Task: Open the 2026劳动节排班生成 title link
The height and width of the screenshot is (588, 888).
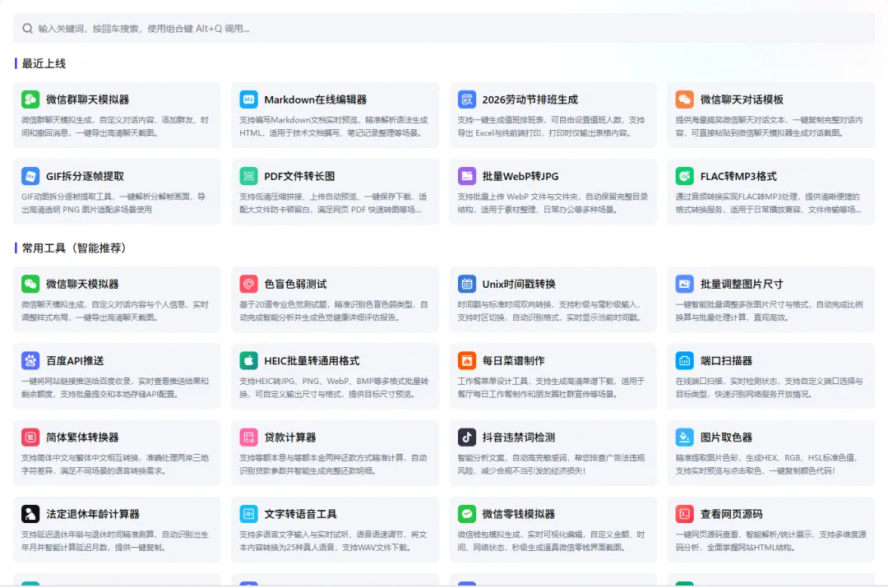Action: point(530,100)
